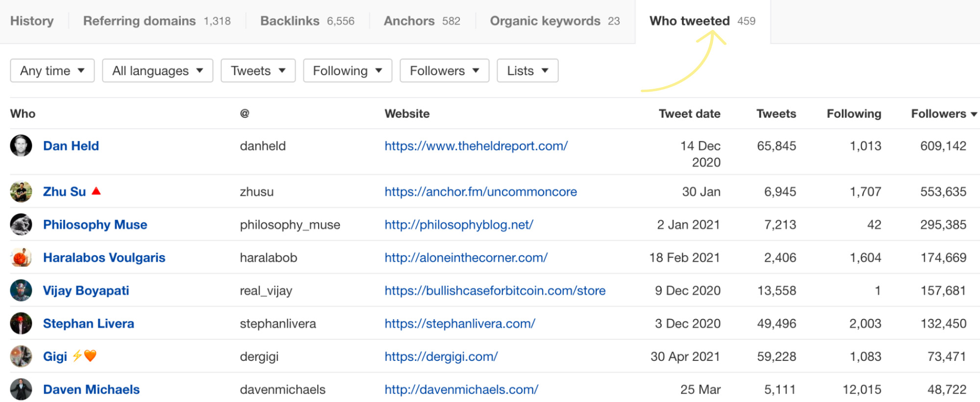Screen dimensions: 980x402
Task: Open the theheldreport.com website link
Action: point(476,146)
